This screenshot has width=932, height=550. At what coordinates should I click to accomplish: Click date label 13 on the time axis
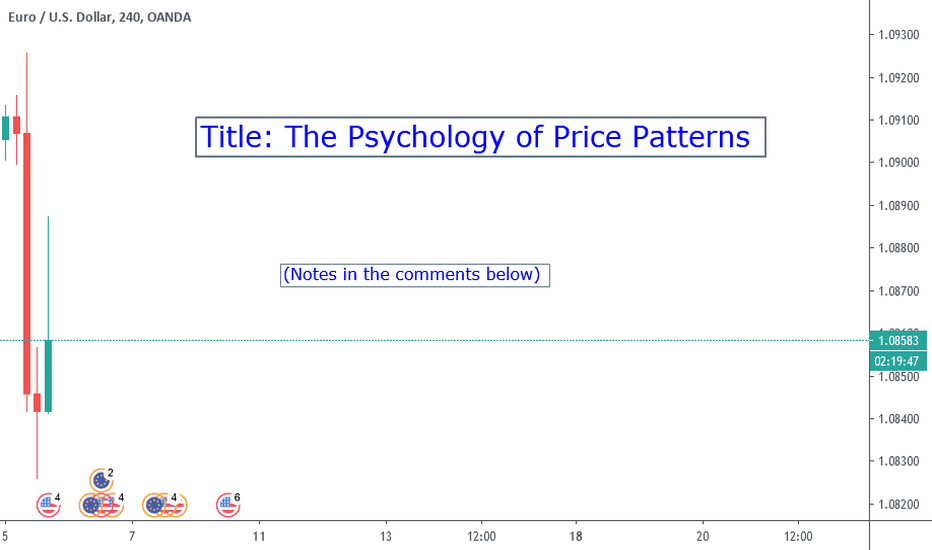tap(386, 536)
